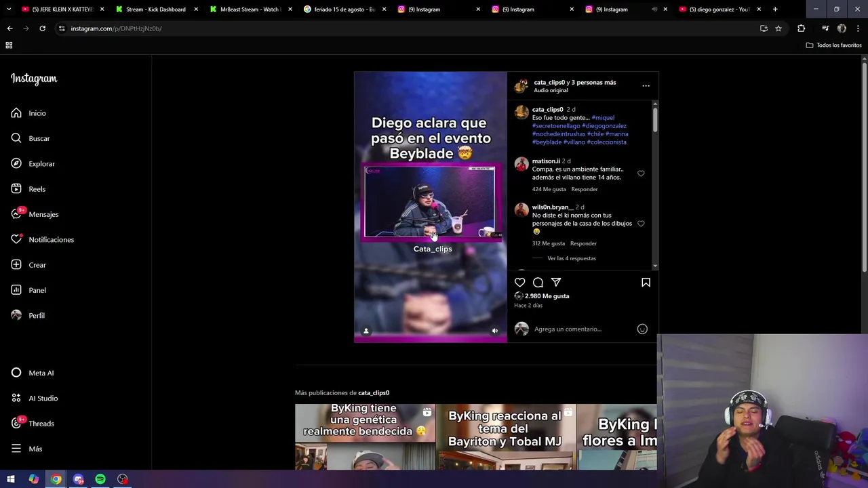
Task: Switch to diego gonzalez YouTube tab
Action: 719,9
